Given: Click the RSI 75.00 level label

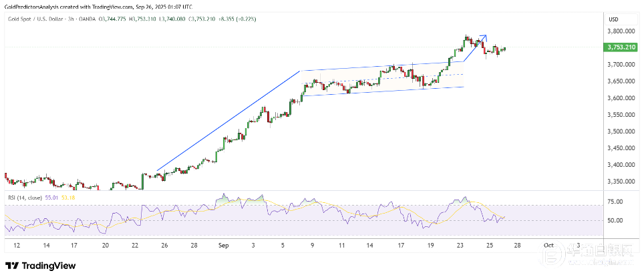Looking at the screenshot, I should (x=615, y=202).
